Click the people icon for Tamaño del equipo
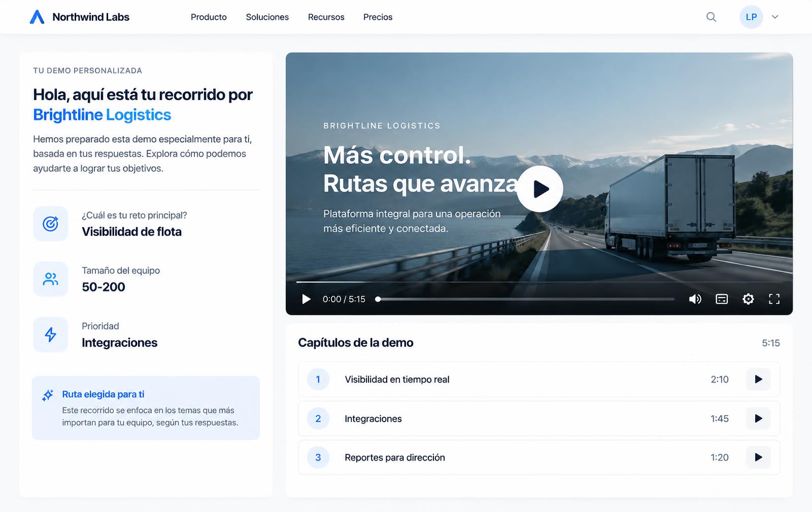 [x=51, y=279]
